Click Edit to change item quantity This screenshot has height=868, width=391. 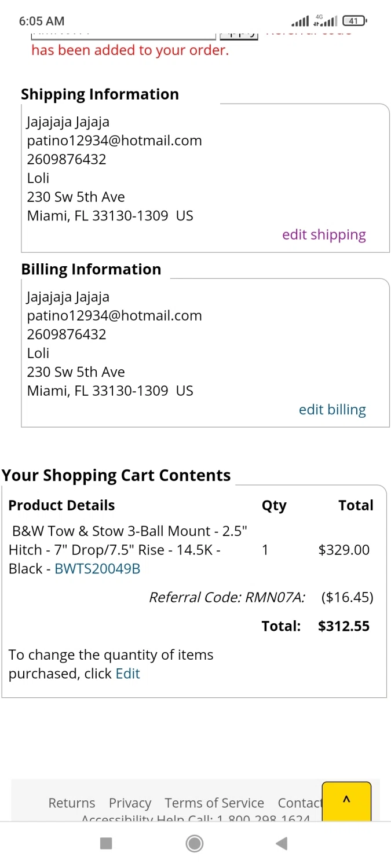pos(128,673)
